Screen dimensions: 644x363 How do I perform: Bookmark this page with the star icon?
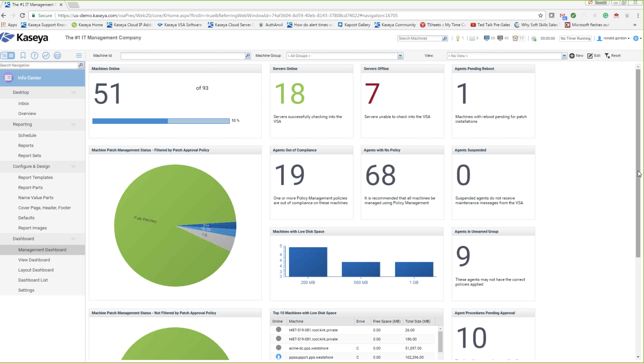[540, 15]
